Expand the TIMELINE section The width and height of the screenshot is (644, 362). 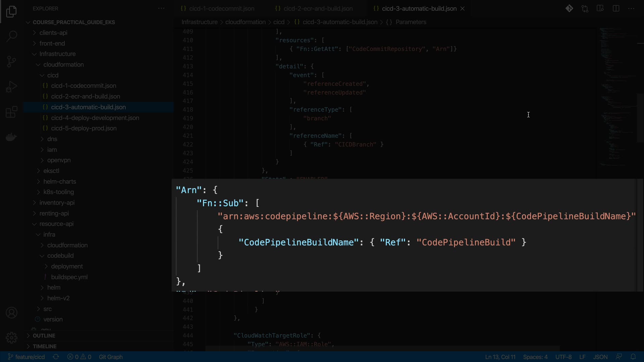coord(45,346)
